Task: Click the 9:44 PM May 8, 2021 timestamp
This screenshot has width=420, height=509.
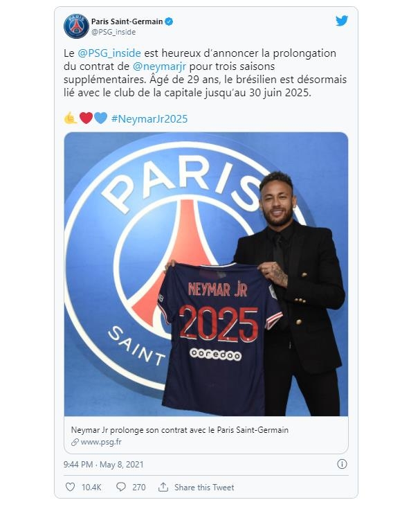Action: (x=103, y=465)
